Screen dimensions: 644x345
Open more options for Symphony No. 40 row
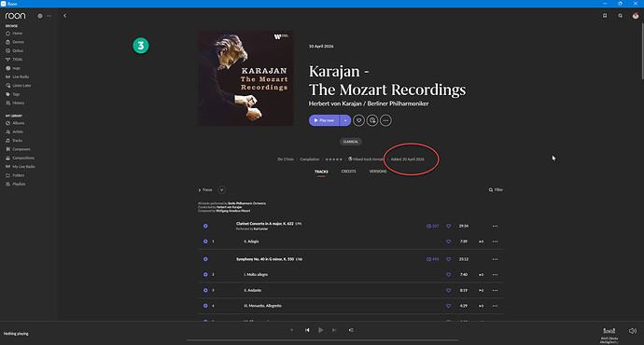tap(495, 259)
